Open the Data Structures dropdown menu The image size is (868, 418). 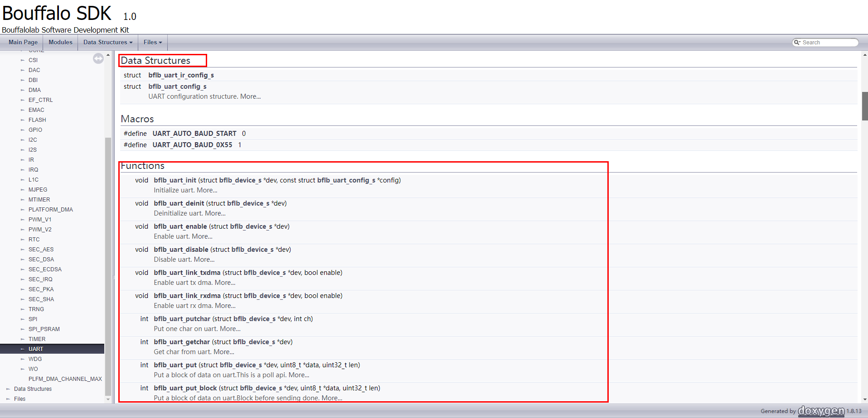pyautogui.click(x=108, y=42)
